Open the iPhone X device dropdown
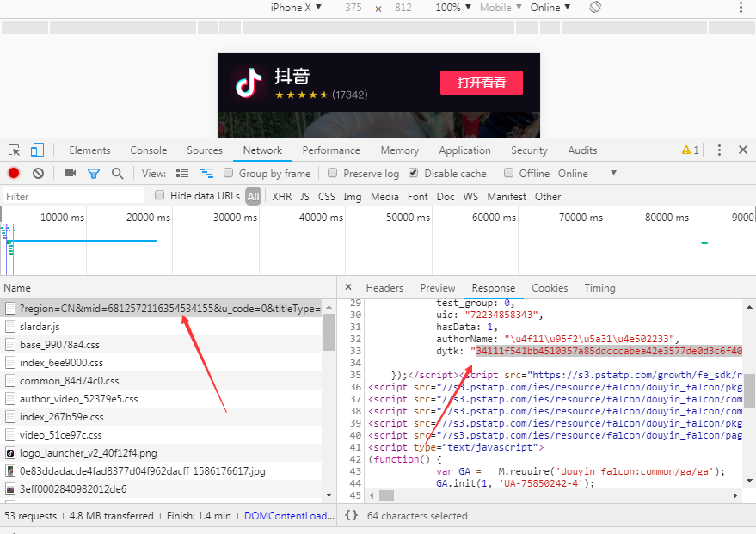The height and width of the screenshot is (534, 756). click(x=296, y=7)
